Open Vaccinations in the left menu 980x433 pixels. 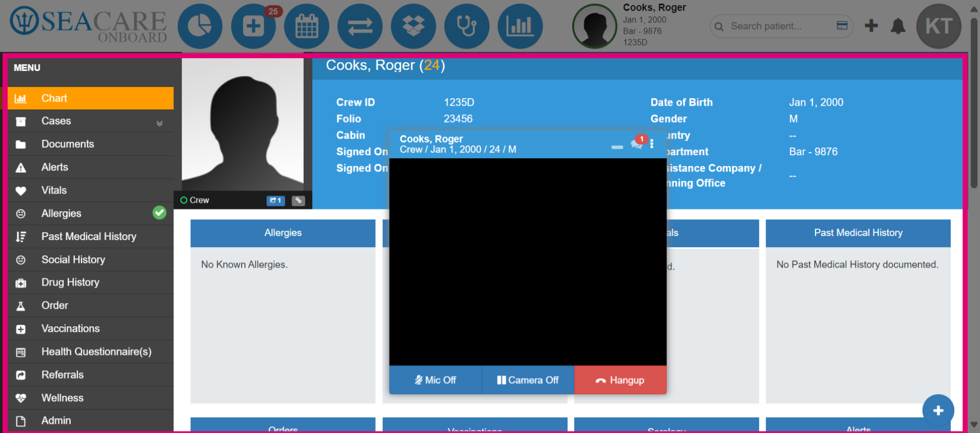91,328
